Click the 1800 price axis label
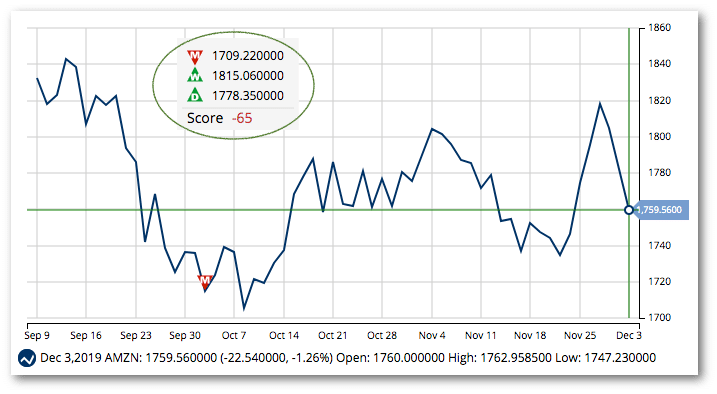 click(x=660, y=137)
